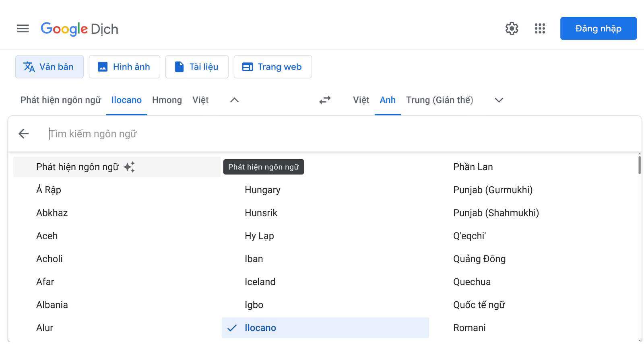The image size is (644, 362).
Task: Open the Trang web translation mode
Action: coord(272,67)
